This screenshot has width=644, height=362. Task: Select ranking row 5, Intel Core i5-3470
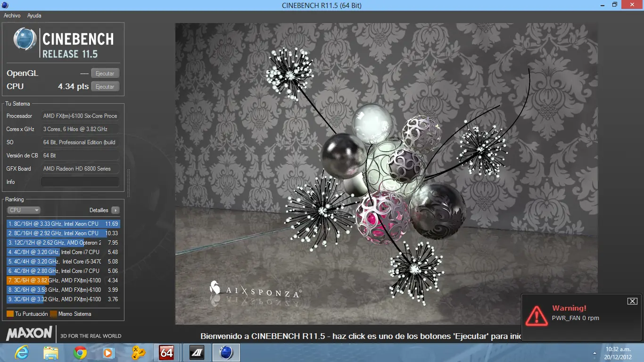click(x=63, y=262)
